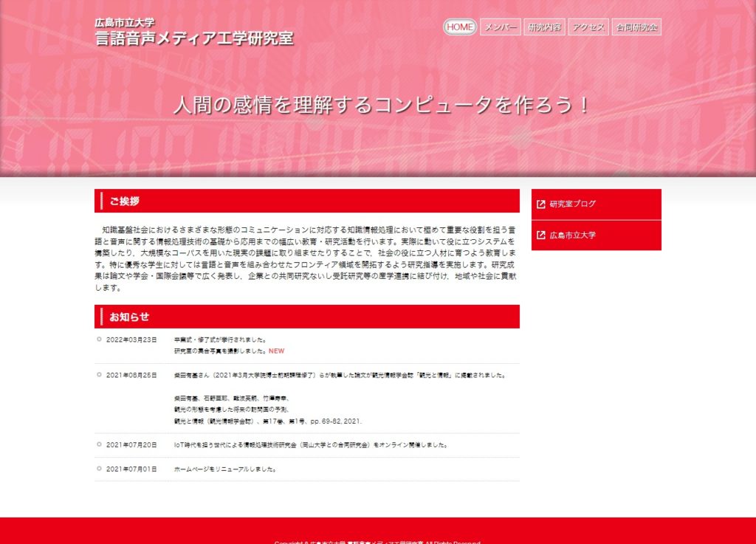The height and width of the screenshot is (544, 756).
Task: Click the ご挨拶 section heading
Action: coord(124,201)
